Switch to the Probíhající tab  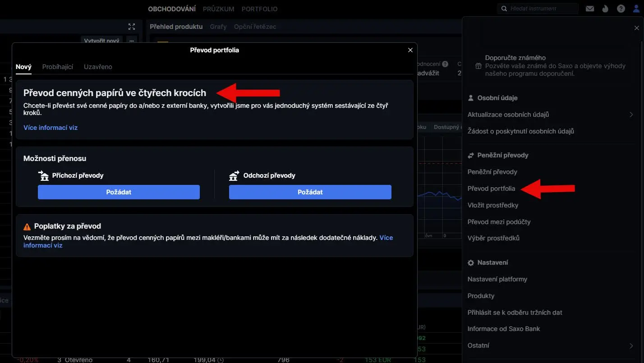tap(58, 67)
